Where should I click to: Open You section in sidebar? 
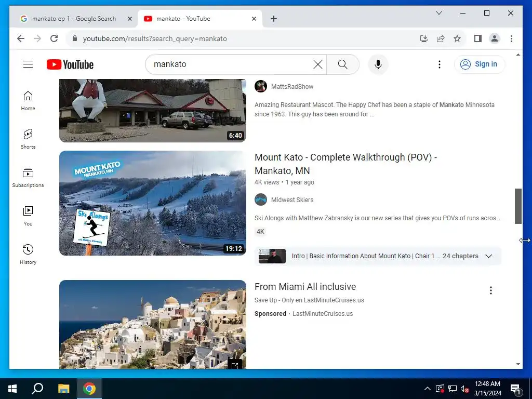[28, 216]
